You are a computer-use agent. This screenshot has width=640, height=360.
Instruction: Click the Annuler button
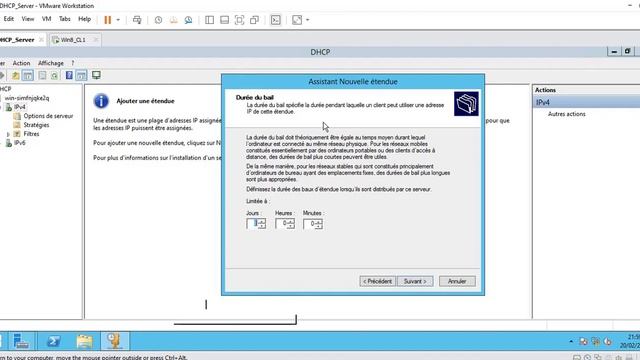[x=457, y=281]
